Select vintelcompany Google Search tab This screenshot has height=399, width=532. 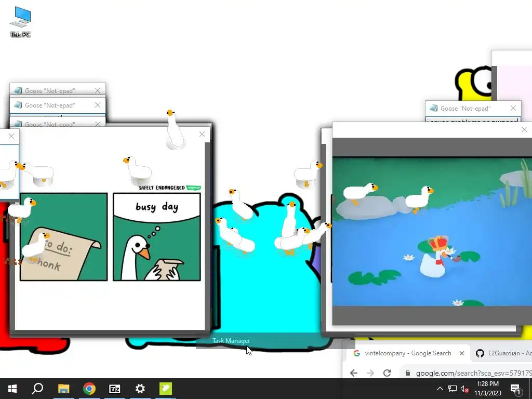point(408,353)
